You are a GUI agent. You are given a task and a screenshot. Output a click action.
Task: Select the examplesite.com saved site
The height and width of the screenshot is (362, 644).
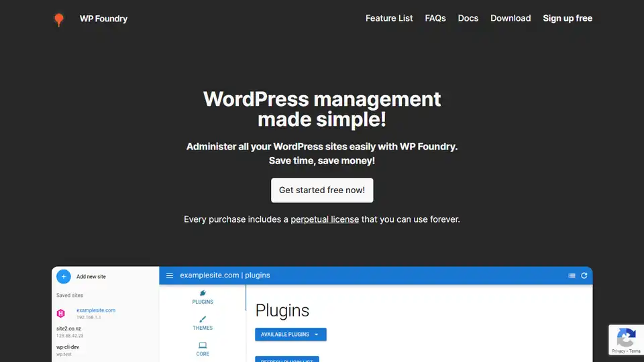pos(96,310)
